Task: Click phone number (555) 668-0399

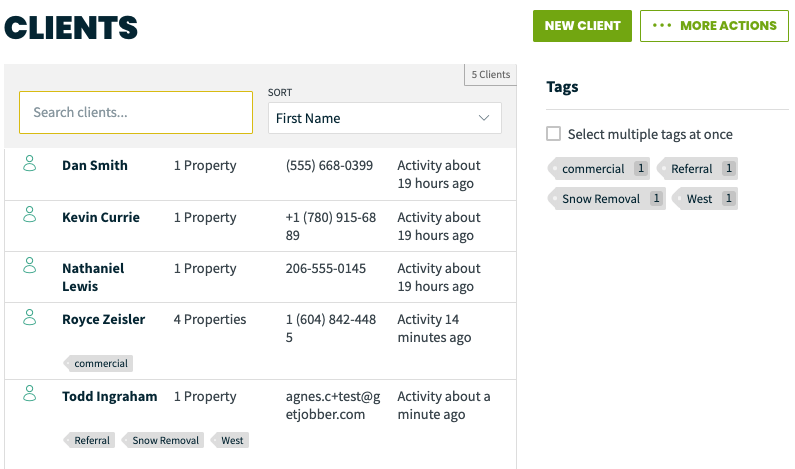Action: click(329, 165)
